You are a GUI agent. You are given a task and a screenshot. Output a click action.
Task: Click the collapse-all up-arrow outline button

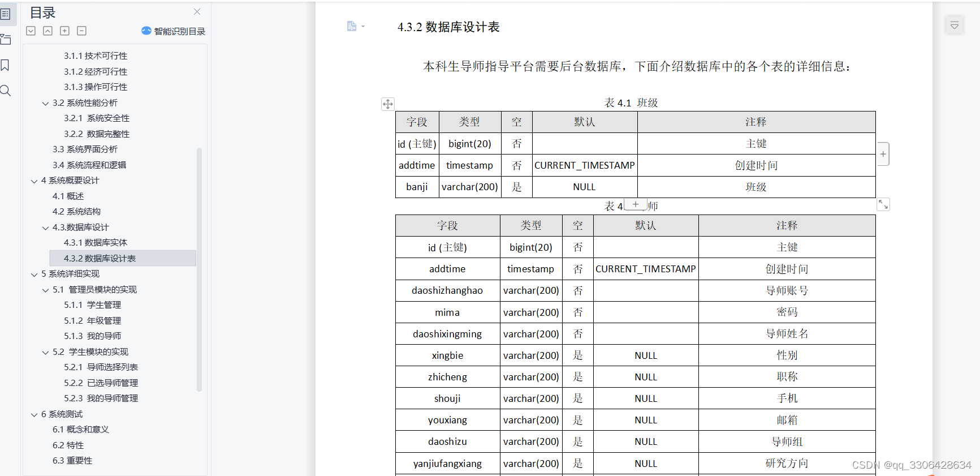(x=48, y=31)
